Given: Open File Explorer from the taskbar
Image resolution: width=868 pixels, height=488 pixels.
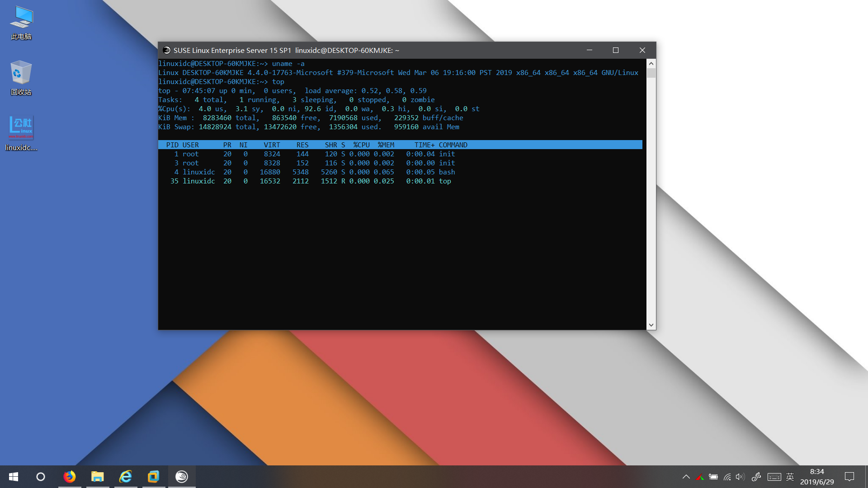Looking at the screenshot, I should pyautogui.click(x=98, y=477).
